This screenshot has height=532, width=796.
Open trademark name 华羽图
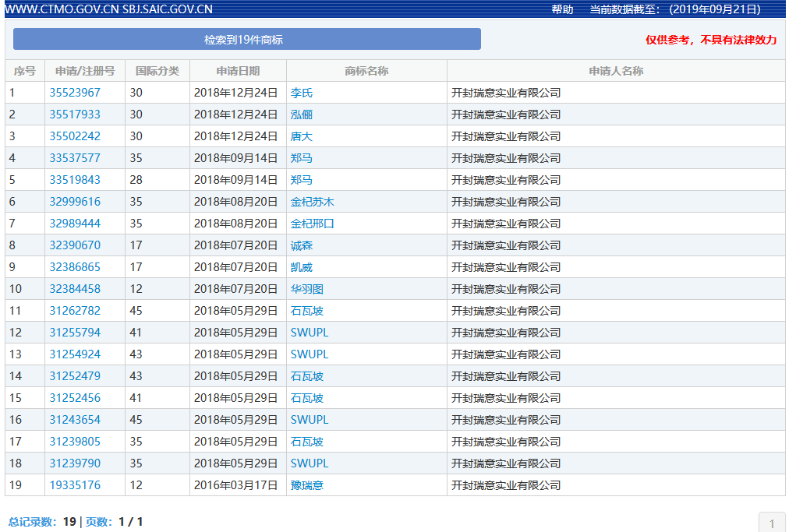pos(307,289)
